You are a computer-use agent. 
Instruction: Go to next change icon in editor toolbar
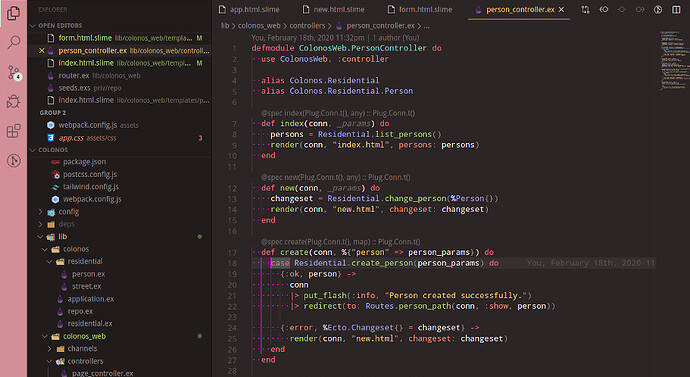pos(639,10)
